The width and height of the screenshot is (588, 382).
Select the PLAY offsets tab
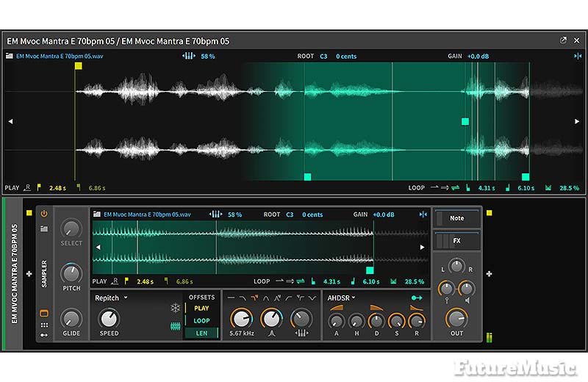[x=201, y=308]
